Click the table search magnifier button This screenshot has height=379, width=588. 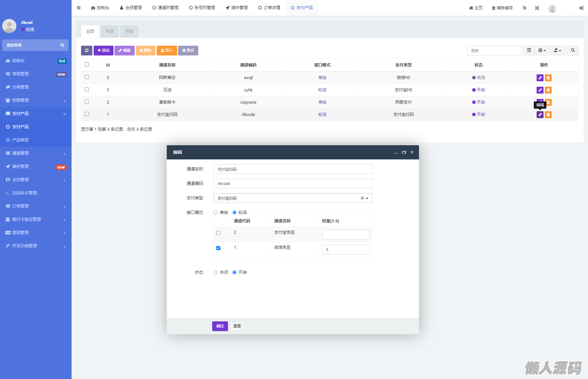[x=573, y=50]
